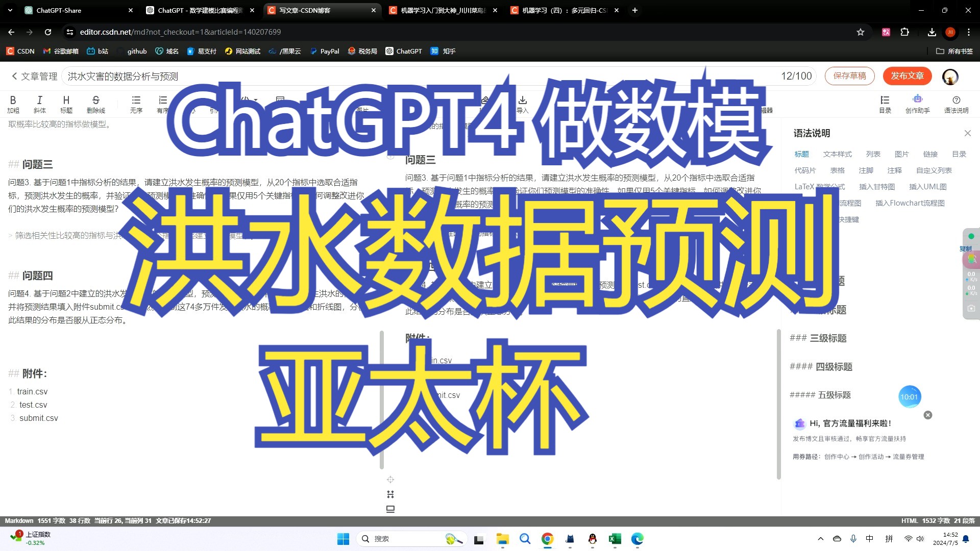This screenshot has width=980, height=551.
Task: Click the 10:01 timer bubble
Action: [x=909, y=397]
